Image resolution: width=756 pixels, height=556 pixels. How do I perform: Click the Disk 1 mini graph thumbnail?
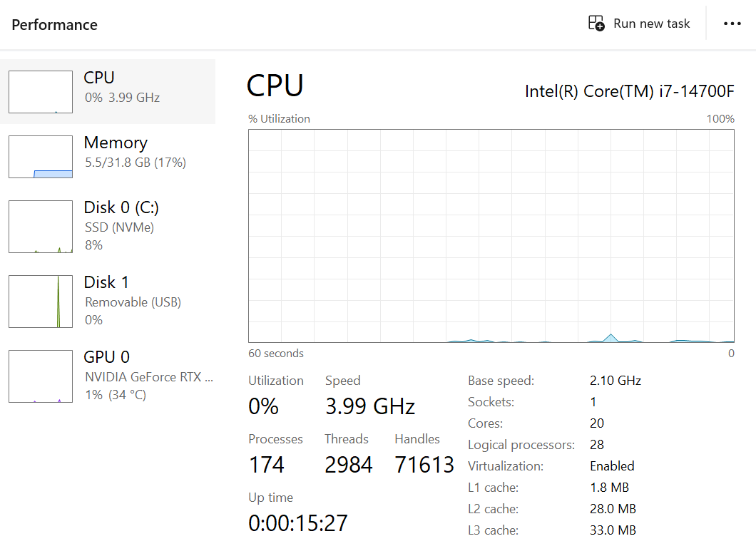point(41,302)
